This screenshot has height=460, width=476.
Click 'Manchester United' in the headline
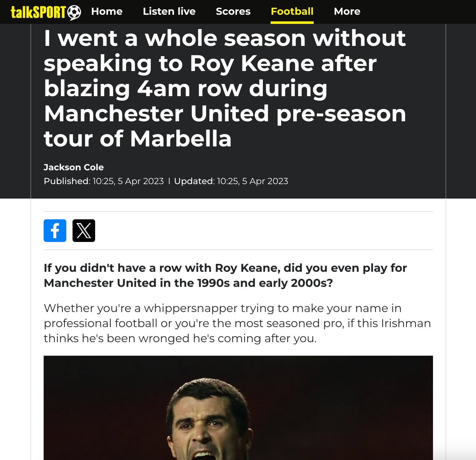(156, 113)
